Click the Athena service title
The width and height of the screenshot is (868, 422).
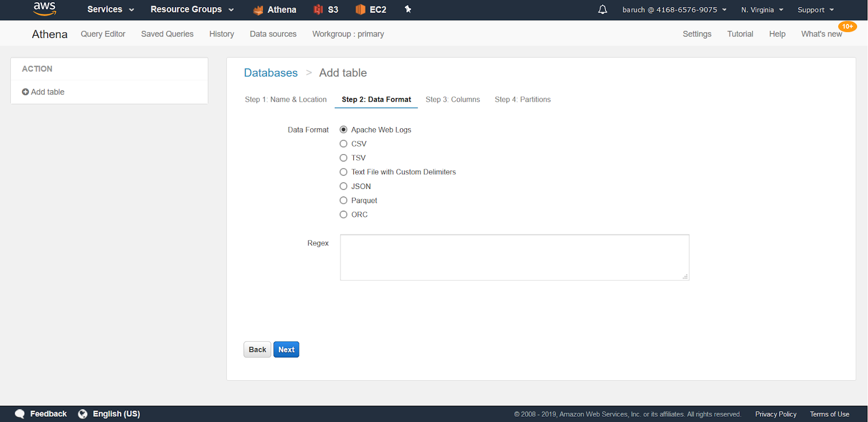tap(50, 34)
